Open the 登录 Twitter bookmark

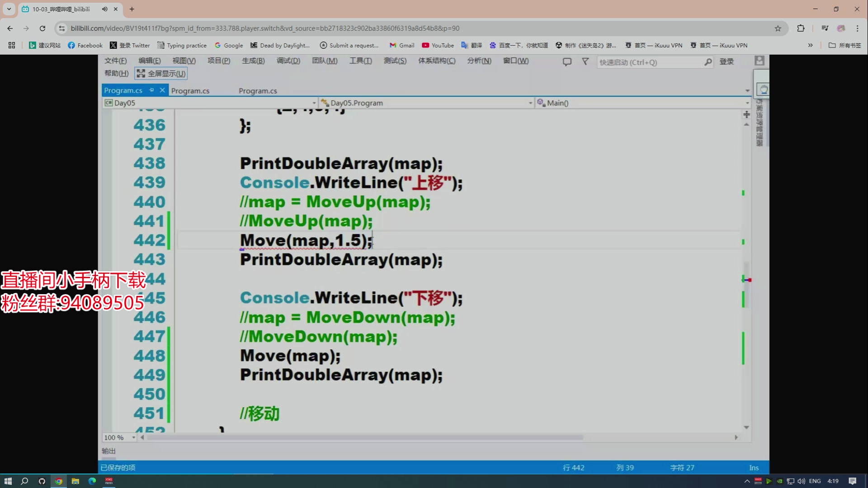coord(130,45)
